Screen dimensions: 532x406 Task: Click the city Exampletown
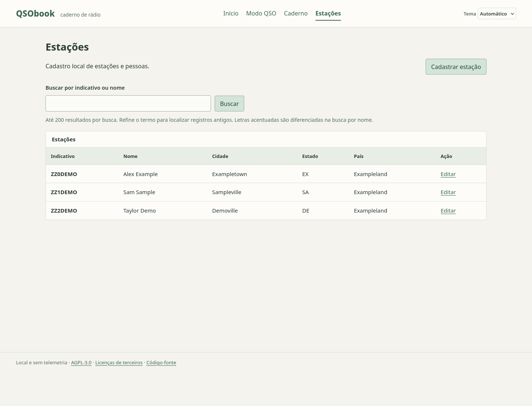[229, 174]
